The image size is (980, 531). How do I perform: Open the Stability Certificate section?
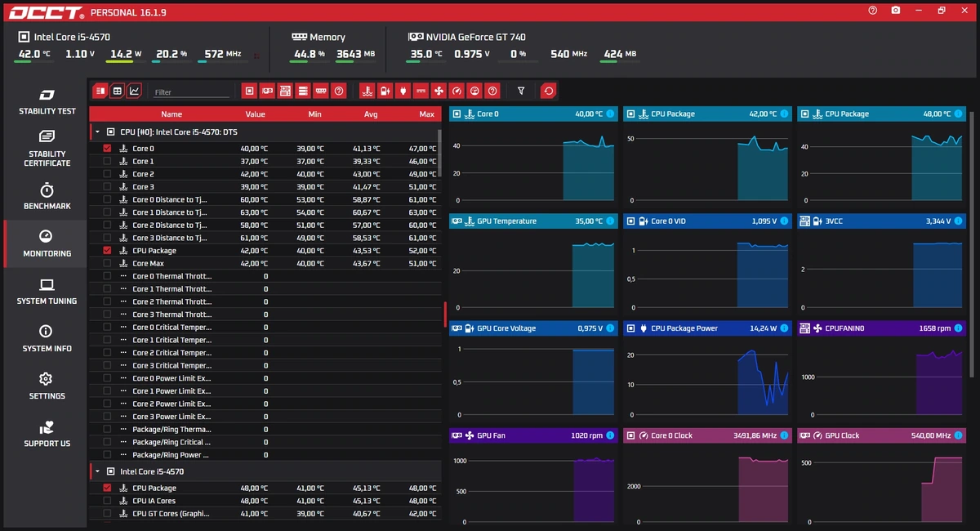coord(47,148)
